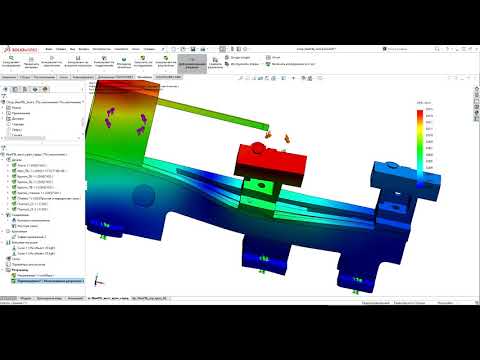Image resolution: width=480 pixels, height=360 pixels.
Task: Open the ConfigurationManager panel tab icon
Action: click(25, 89)
